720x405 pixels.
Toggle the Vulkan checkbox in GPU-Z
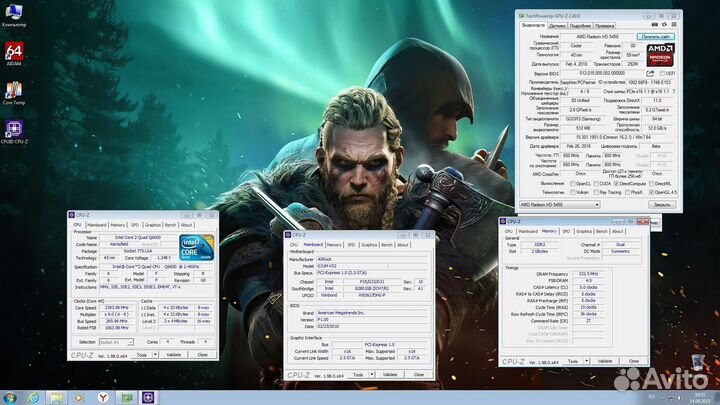coord(573,192)
